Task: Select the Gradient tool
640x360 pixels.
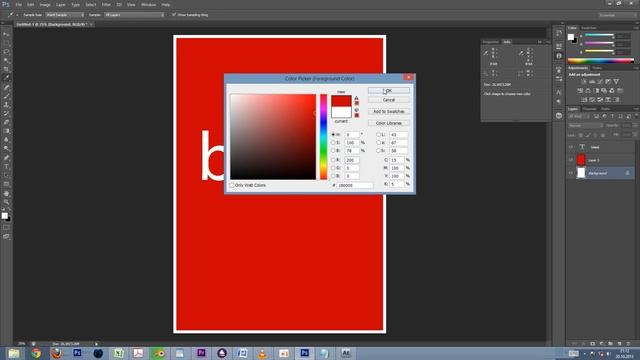Action: (6, 131)
